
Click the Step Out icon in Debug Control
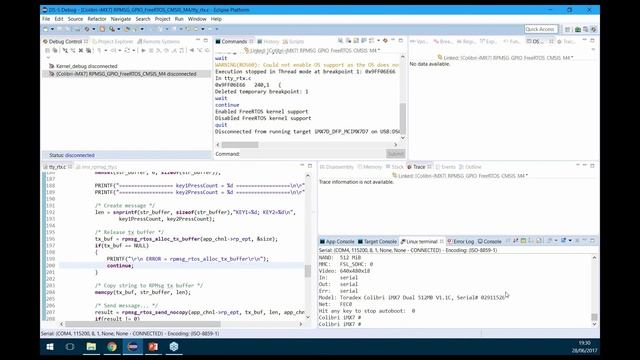point(174,50)
